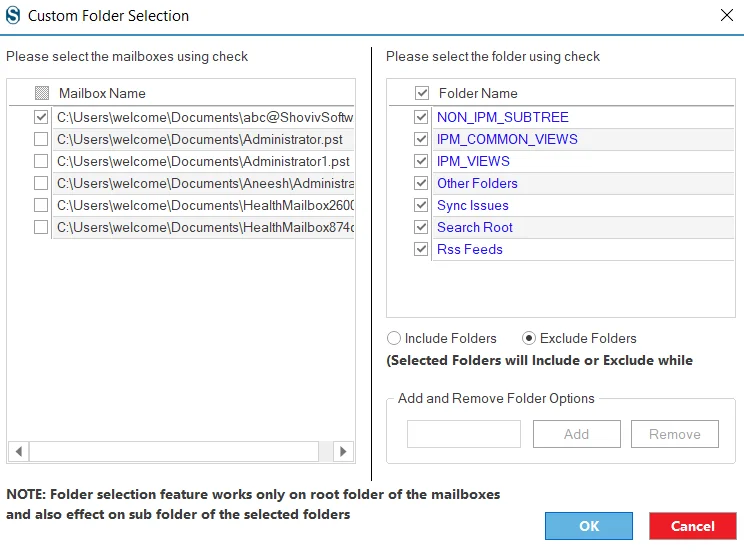The width and height of the screenshot is (744, 553).
Task: Toggle the Folder Name select-all checkbox
Action: click(422, 93)
